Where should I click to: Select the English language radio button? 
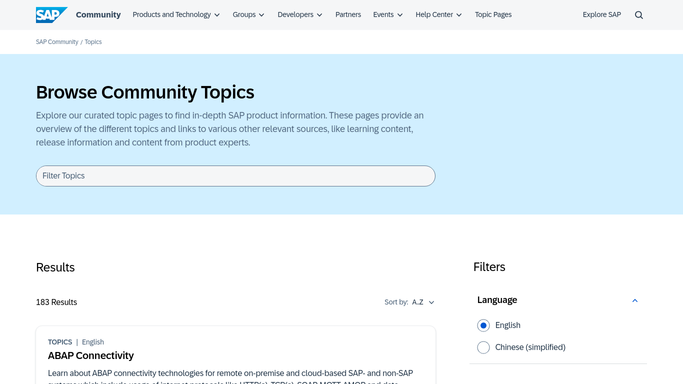[483, 325]
